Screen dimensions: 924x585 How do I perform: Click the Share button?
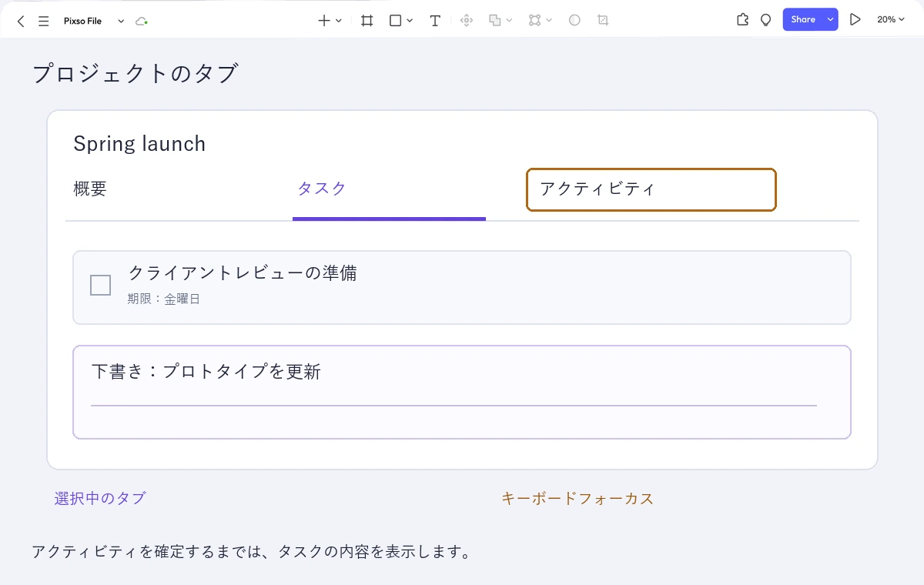click(x=803, y=20)
